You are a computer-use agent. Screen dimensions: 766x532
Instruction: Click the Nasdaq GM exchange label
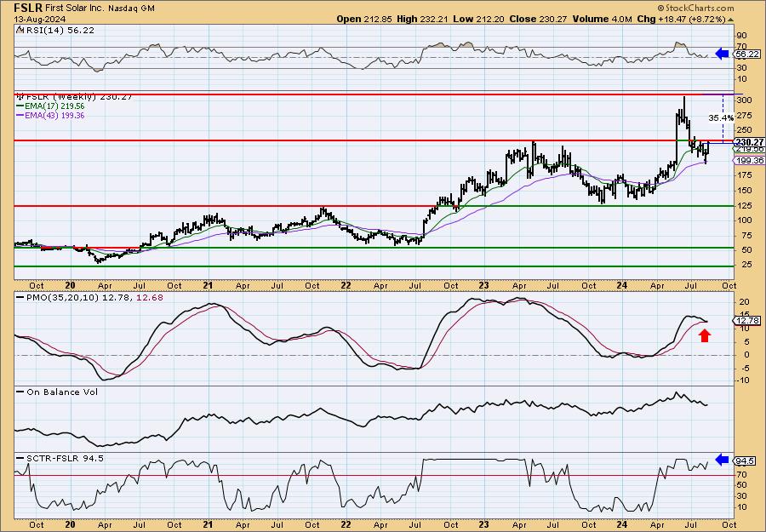point(130,8)
